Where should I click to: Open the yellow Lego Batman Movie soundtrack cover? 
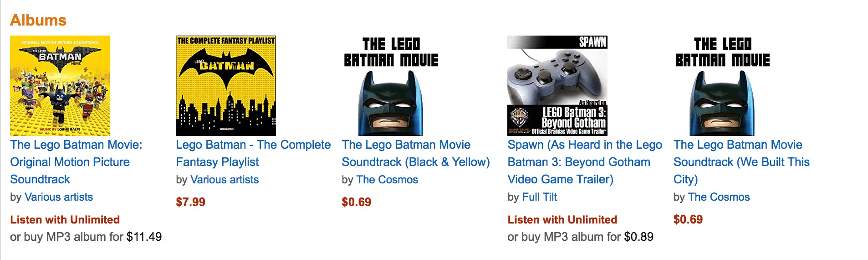click(60, 86)
